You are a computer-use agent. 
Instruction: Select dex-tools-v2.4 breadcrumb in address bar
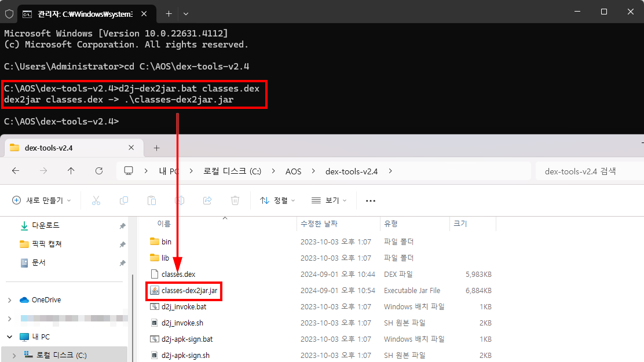point(352,171)
